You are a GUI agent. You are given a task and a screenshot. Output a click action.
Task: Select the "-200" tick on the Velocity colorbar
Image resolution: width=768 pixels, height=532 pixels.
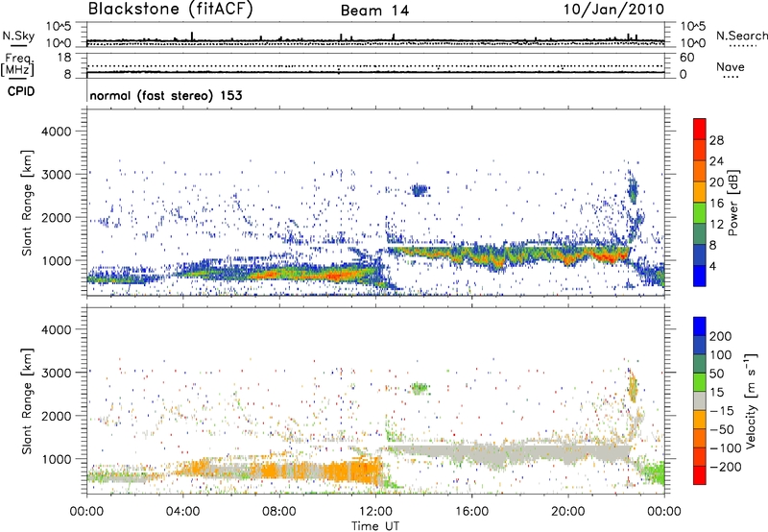click(x=726, y=467)
